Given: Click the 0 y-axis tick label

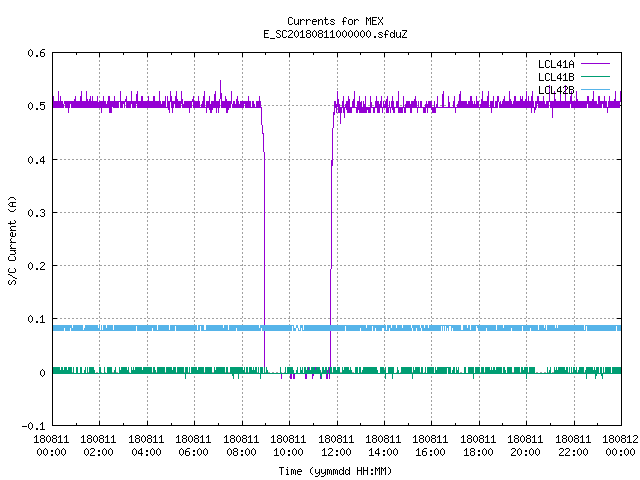Looking at the screenshot, I should point(42,373).
